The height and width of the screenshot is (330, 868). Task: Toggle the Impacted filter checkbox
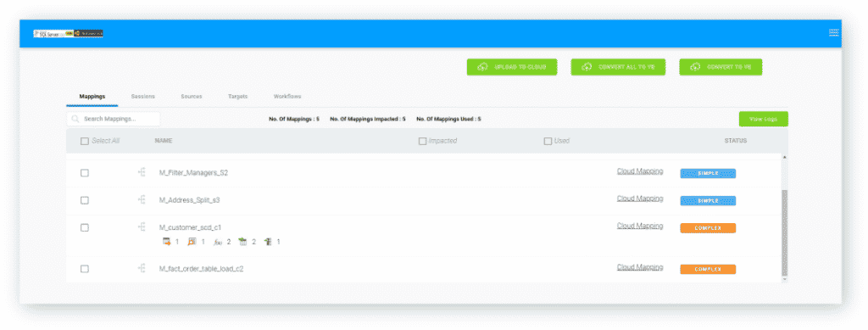pos(422,141)
